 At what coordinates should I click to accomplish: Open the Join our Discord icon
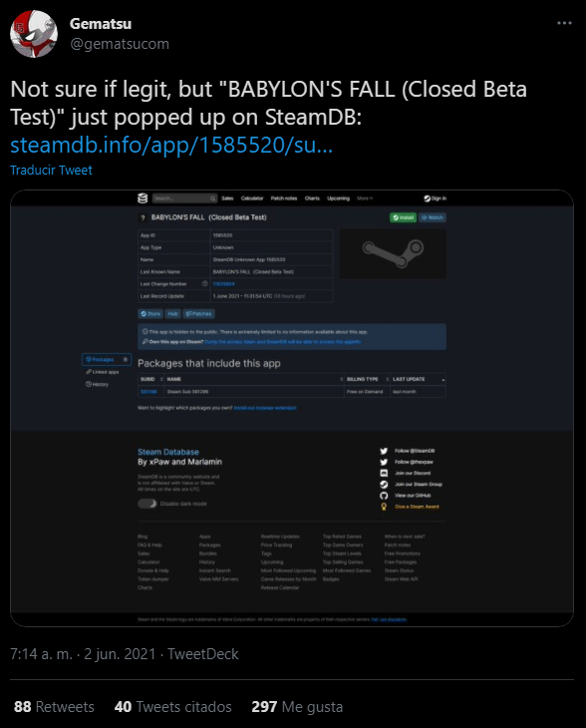point(384,473)
